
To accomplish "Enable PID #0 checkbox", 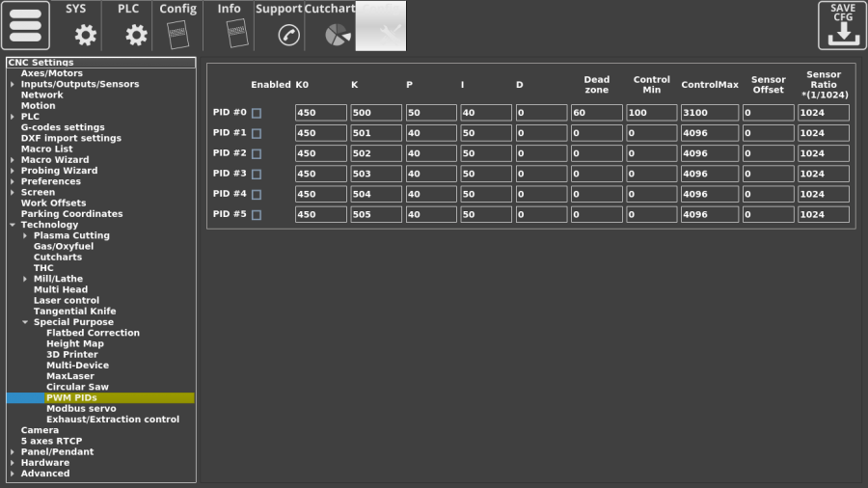I will click(257, 113).
